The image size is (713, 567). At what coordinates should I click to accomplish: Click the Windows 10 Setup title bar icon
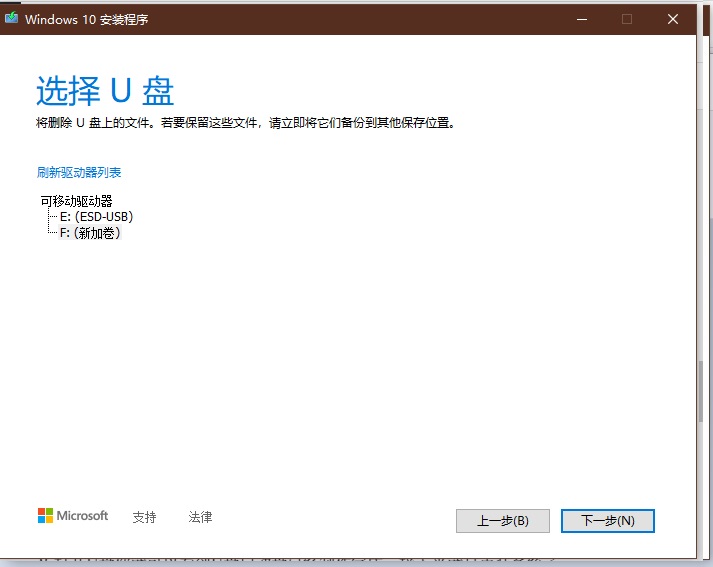coord(11,18)
